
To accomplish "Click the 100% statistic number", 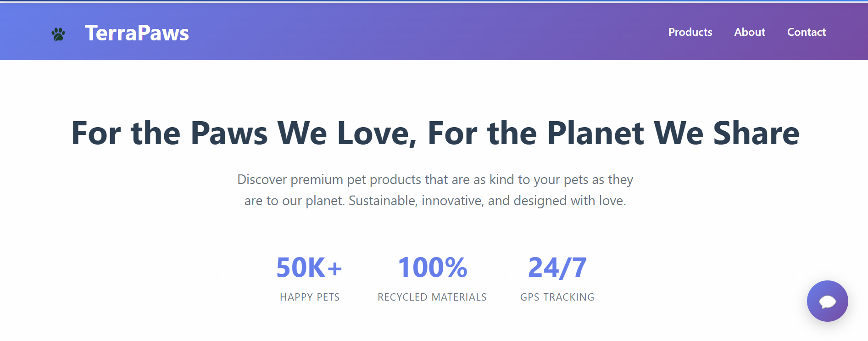I will click(432, 268).
